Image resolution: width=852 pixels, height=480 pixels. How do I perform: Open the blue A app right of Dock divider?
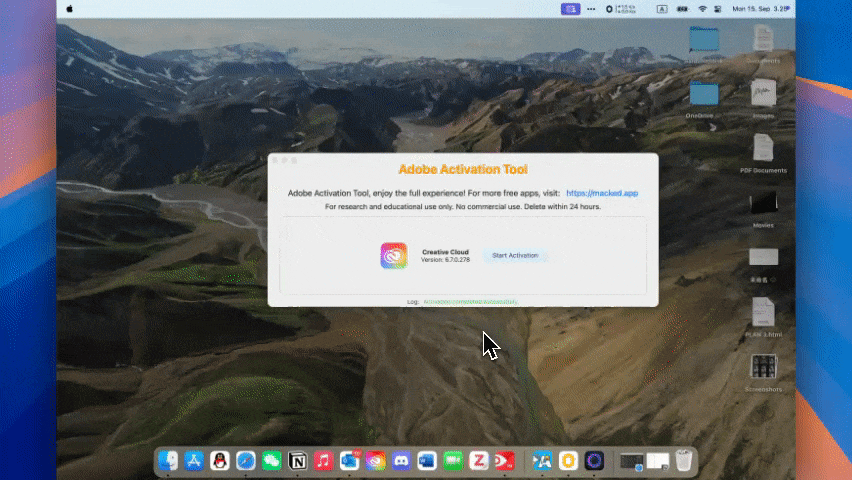[542, 461]
